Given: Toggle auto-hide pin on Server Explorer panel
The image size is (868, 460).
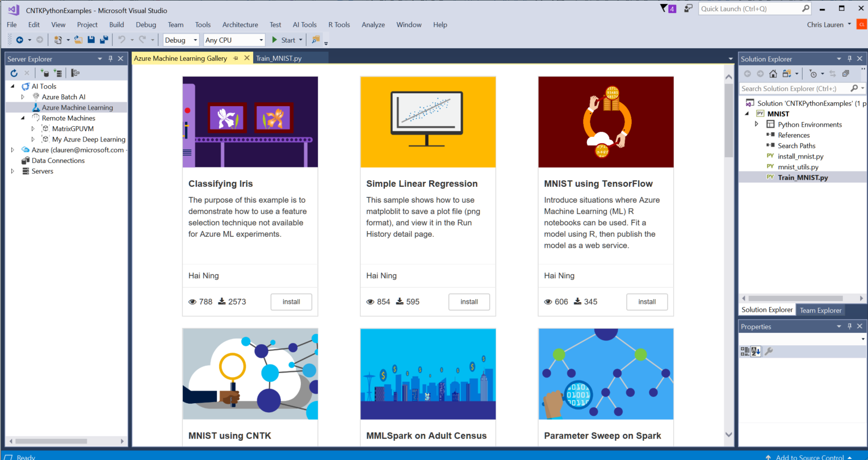Looking at the screenshot, I should [x=111, y=58].
